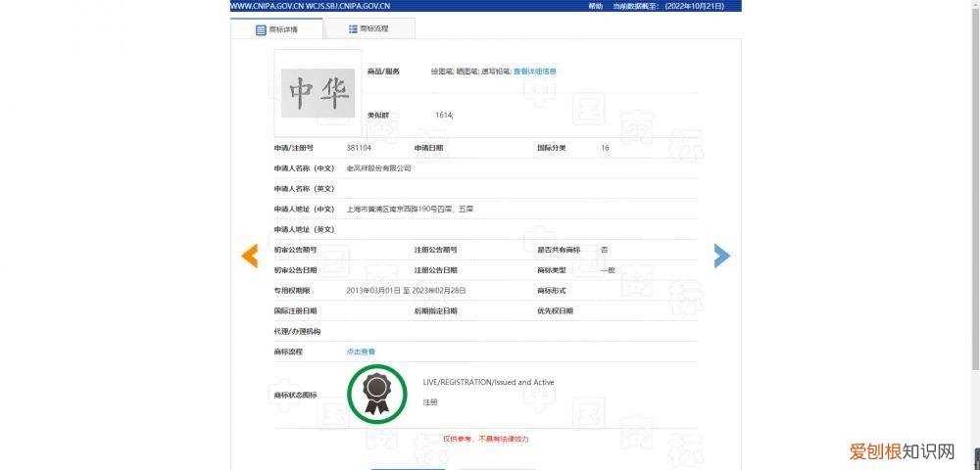Click red disclaimer 仅供参考，不具有法律效力
This screenshot has height=470, width=980.
[x=486, y=439]
